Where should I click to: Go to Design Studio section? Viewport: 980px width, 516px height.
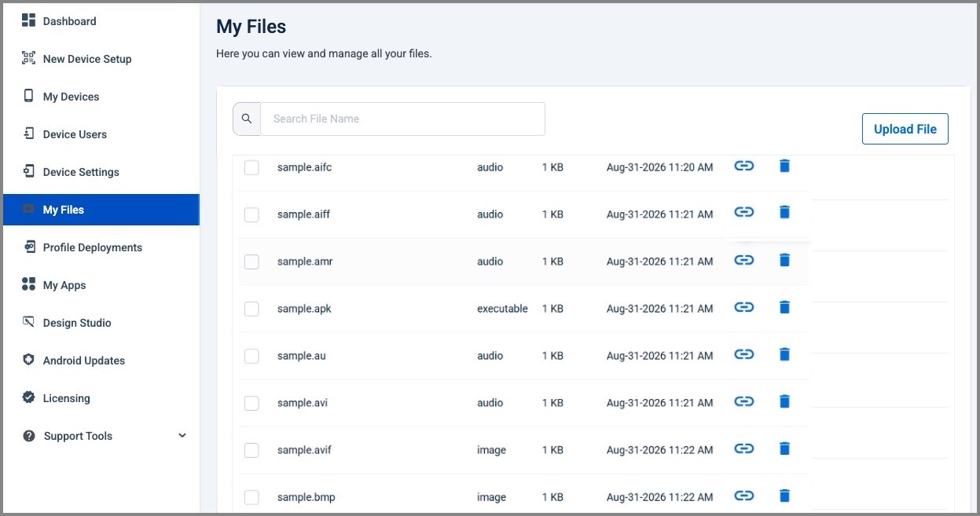(77, 323)
